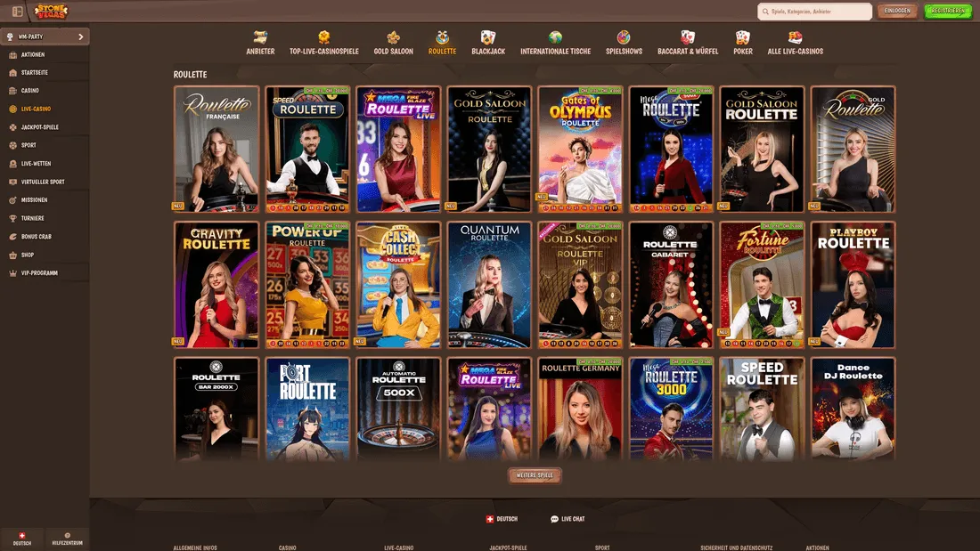
Task: Open Mega Fire Blaze Roulette Live top-row game
Action: click(x=399, y=150)
